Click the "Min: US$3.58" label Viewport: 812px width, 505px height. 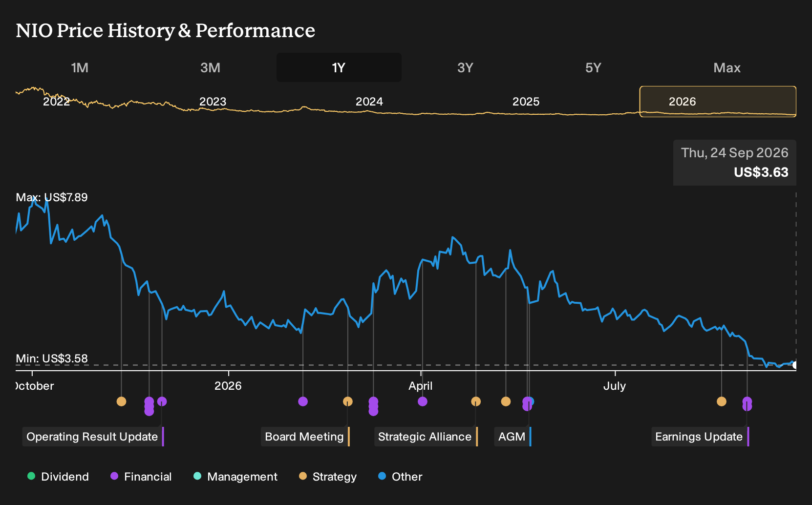(x=52, y=358)
